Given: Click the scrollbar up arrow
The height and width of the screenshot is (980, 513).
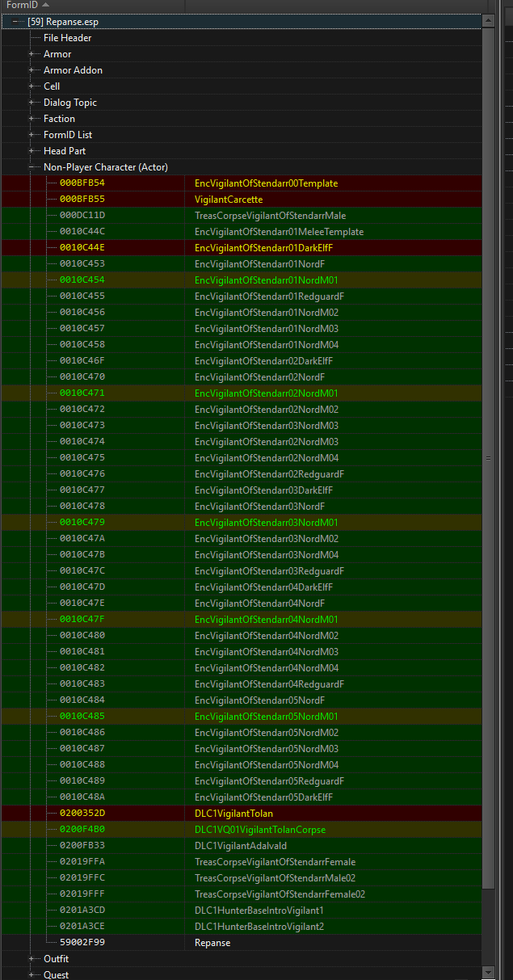Looking at the screenshot, I should [x=488, y=19].
